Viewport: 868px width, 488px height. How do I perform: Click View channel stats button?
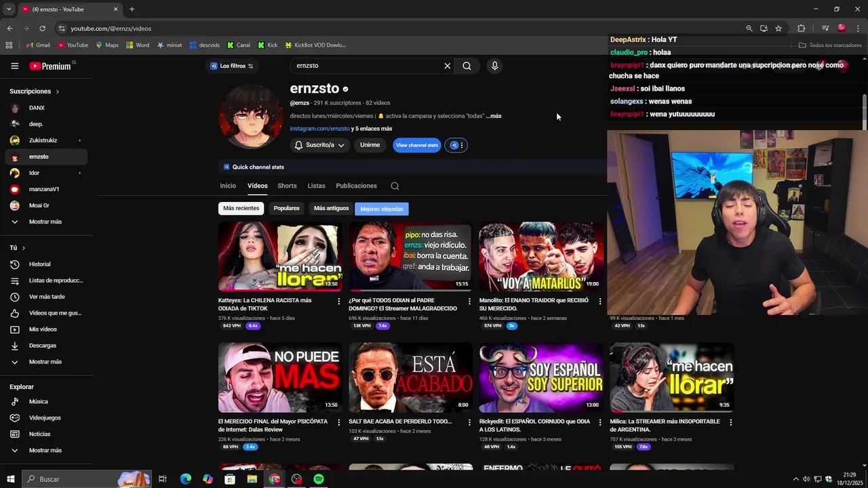pyautogui.click(x=417, y=145)
